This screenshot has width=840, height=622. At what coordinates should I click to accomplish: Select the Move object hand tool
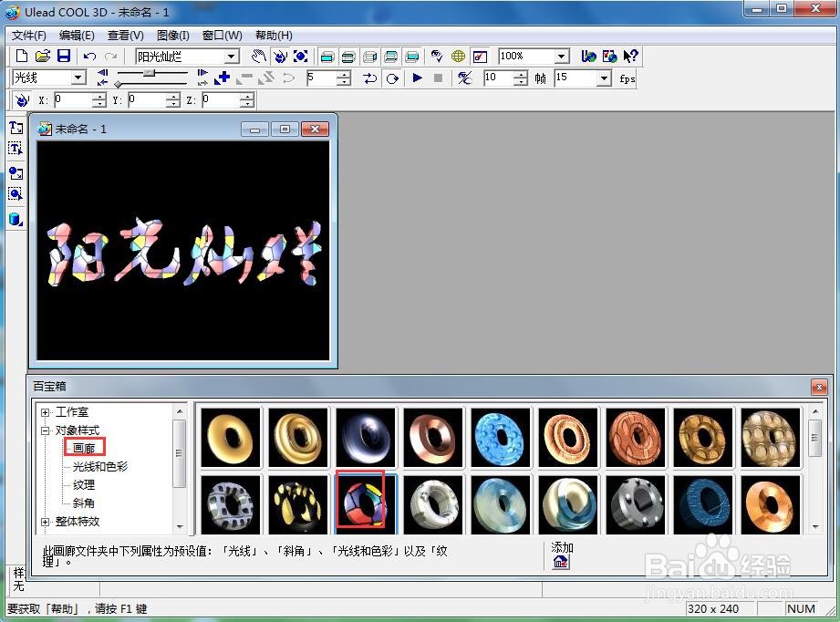[x=259, y=56]
